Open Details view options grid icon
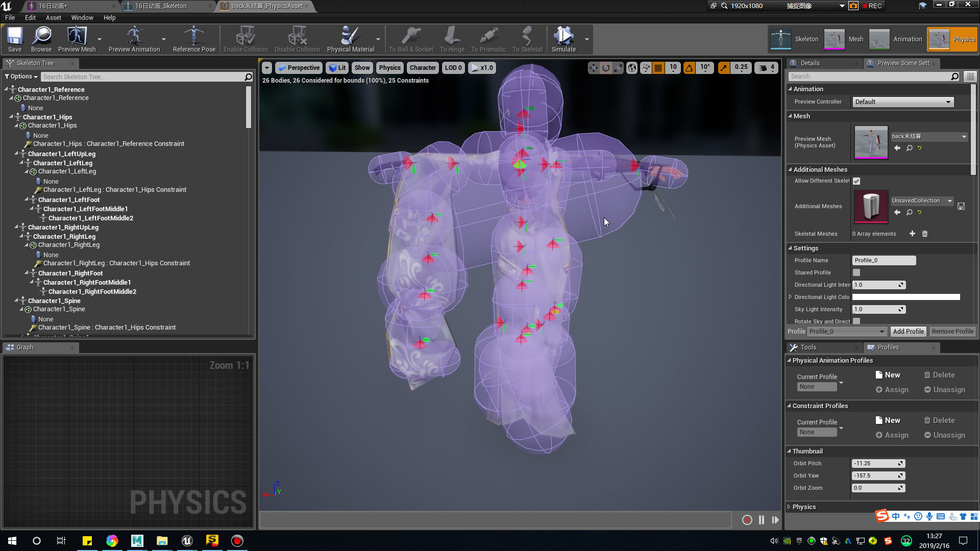Viewport: 980px width, 551px height. pyautogui.click(x=970, y=77)
